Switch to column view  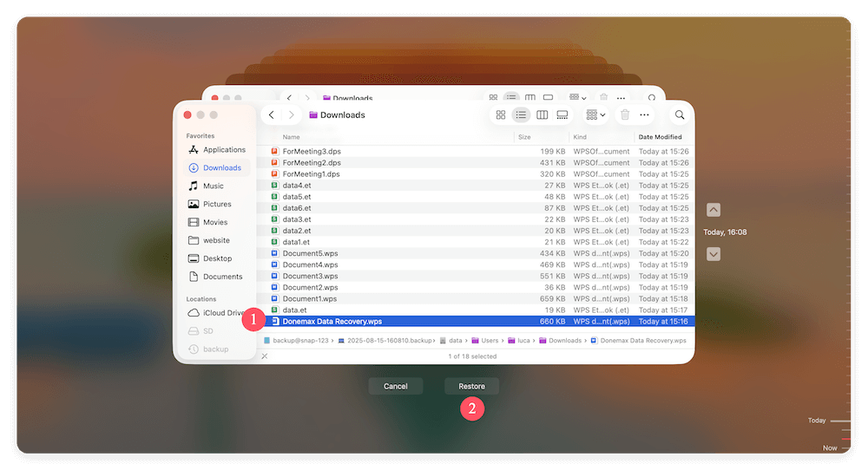pos(542,115)
